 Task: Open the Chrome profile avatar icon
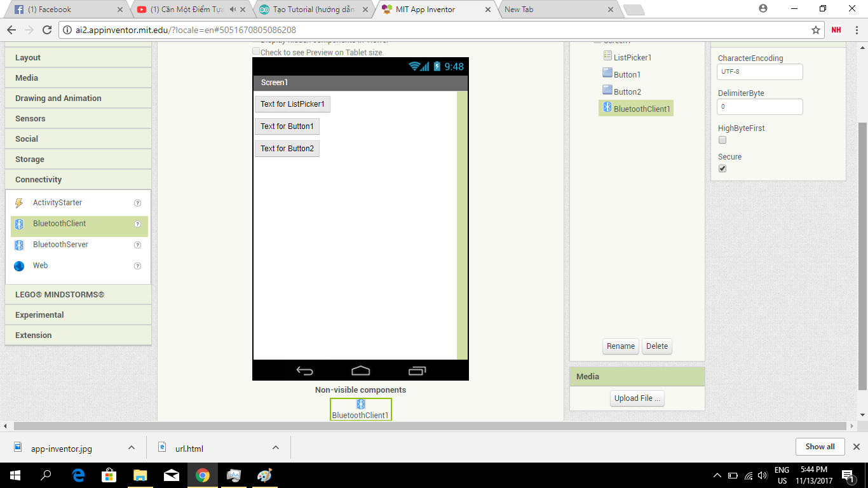[763, 8]
